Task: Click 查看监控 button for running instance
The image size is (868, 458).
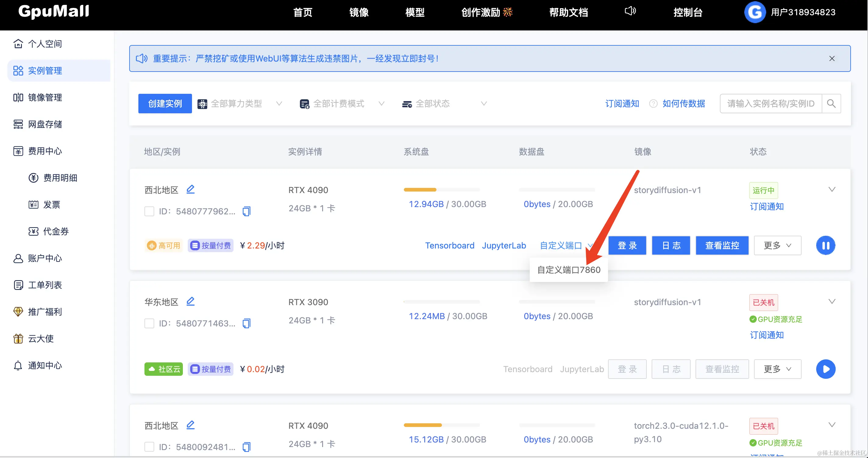Action: 722,245
